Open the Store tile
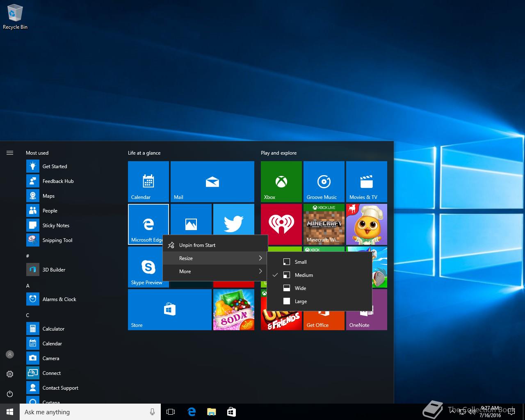 click(170, 309)
